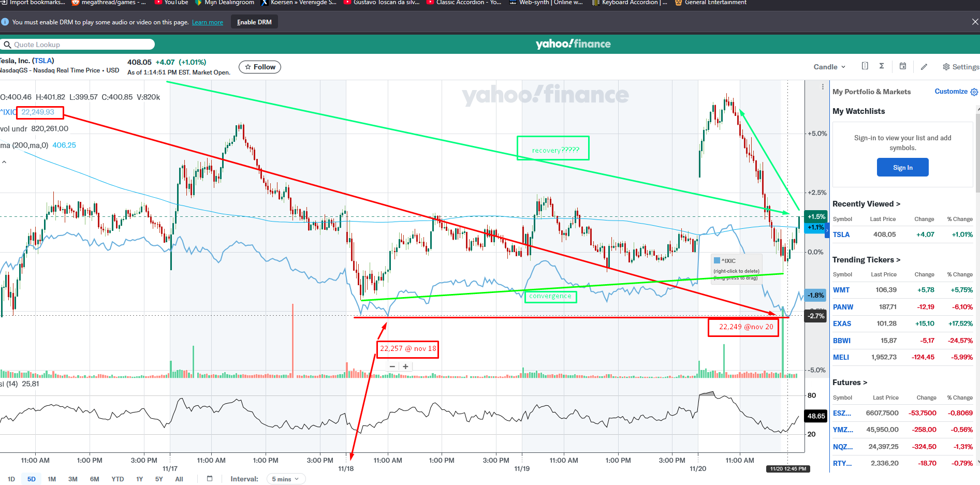Image resolution: width=980 pixels, height=485 pixels.
Task: Click the Quote Lookup search field
Action: coord(78,45)
